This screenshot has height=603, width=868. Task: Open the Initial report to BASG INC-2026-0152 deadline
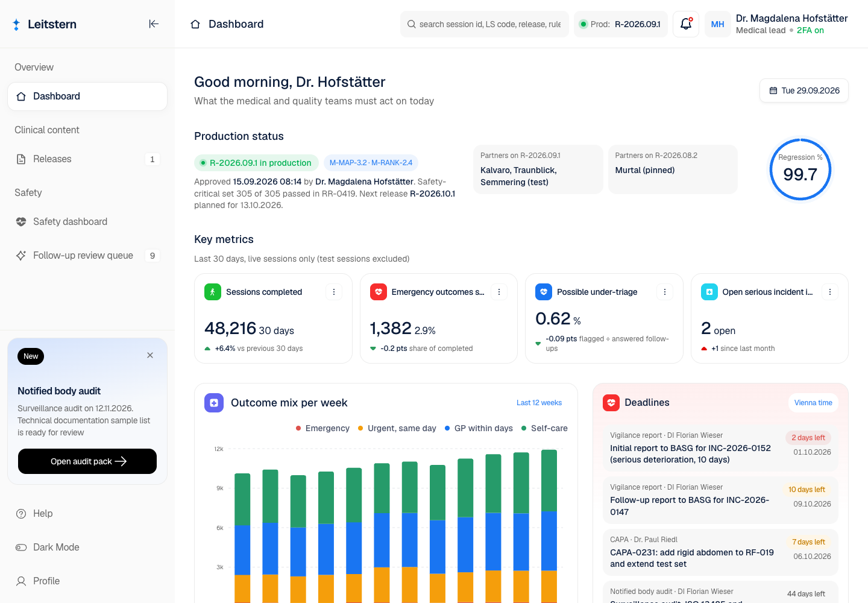coord(721,448)
